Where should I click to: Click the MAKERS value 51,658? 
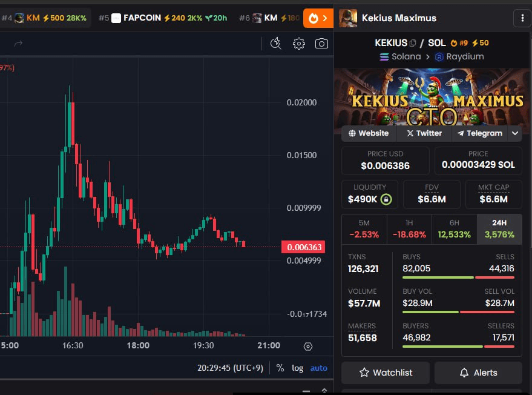[363, 338]
